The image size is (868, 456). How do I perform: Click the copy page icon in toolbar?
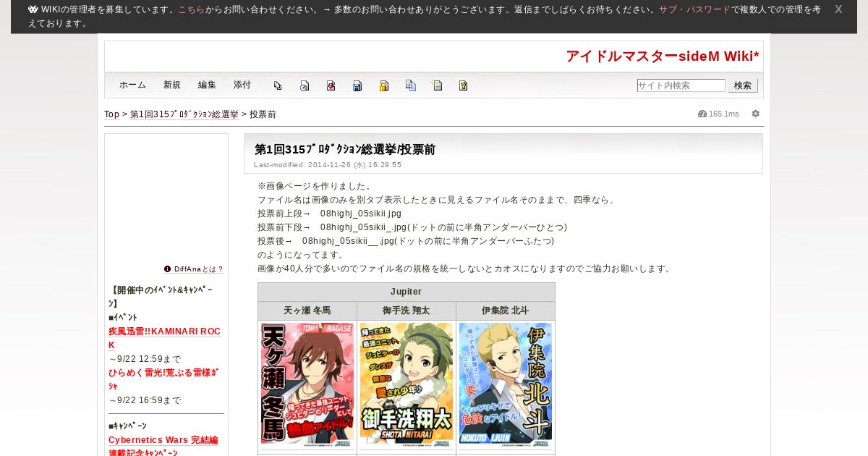(x=278, y=85)
